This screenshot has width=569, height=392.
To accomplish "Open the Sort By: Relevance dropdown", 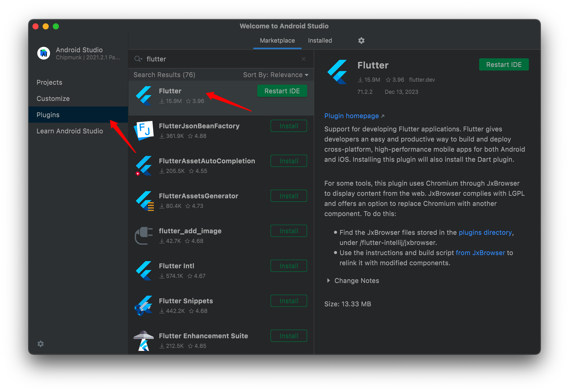I will tap(276, 75).
